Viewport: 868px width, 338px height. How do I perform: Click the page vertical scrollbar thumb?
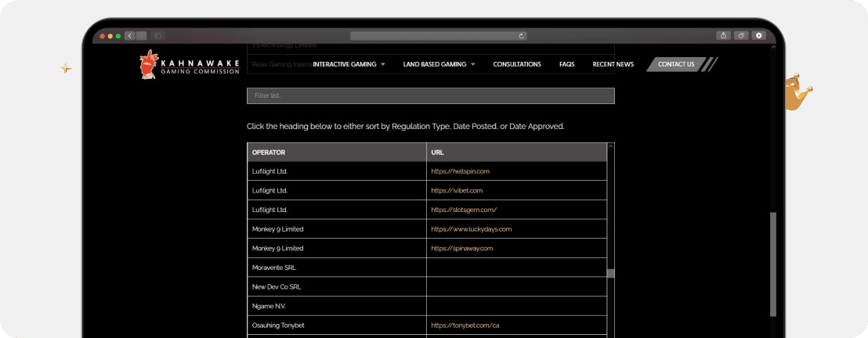pyautogui.click(x=772, y=264)
